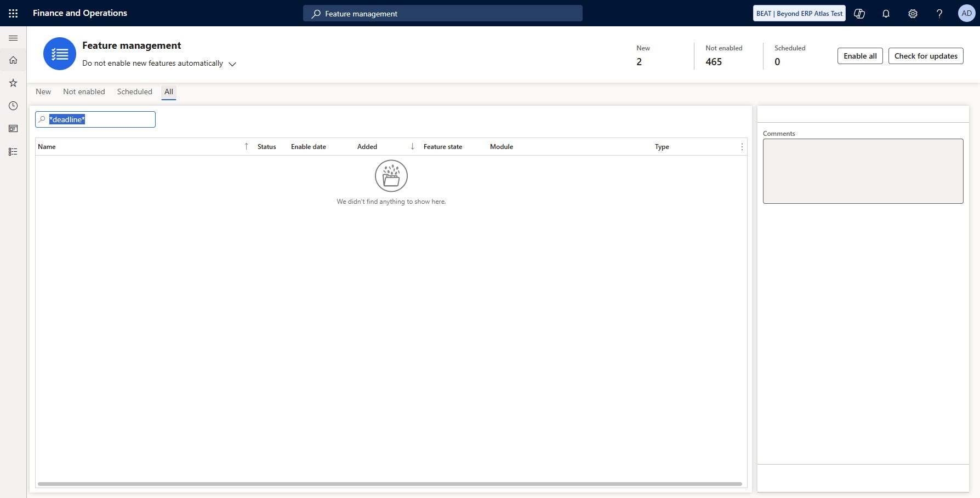Click the New count tile showing 2
980x498 pixels.
click(643, 55)
